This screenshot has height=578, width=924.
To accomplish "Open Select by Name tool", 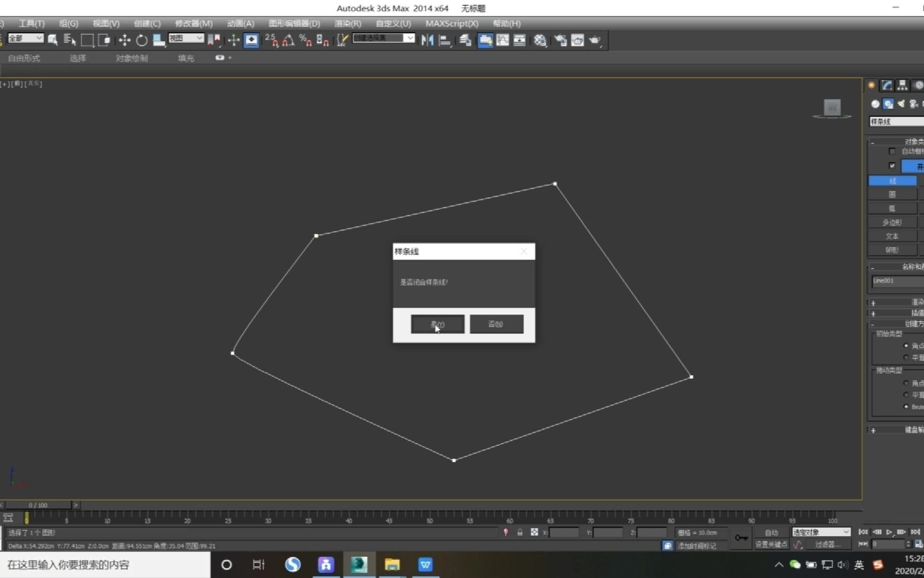I will coord(70,40).
